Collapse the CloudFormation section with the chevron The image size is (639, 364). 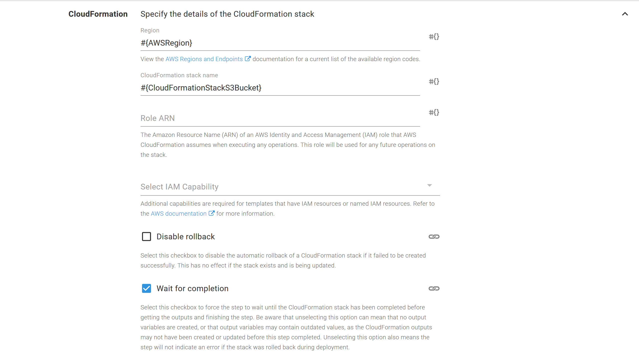click(625, 14)
